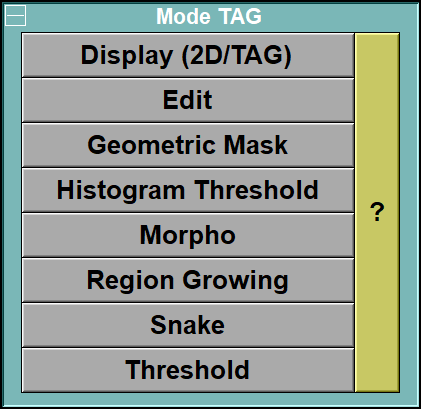Open help via the yellow question mark
This screenshot has width=421, height=409.
coord(377,212)
